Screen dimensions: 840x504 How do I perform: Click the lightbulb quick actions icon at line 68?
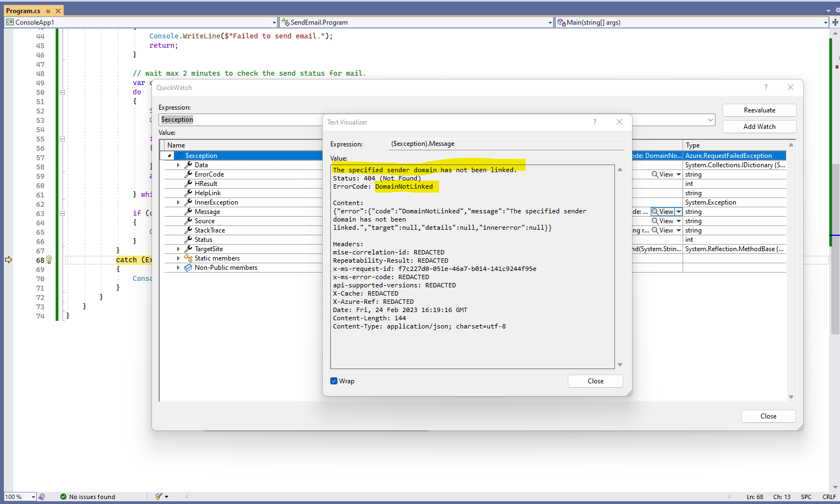click(x=49, y=260)
